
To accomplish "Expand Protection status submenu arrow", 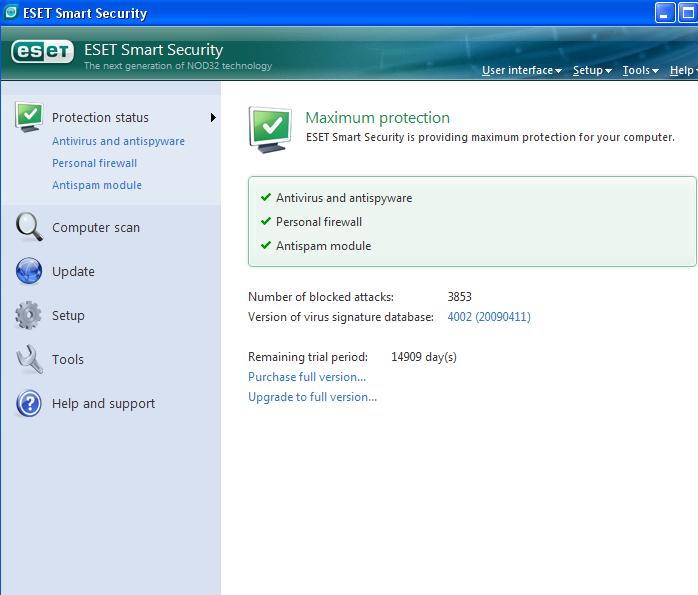I will [213, 117].
